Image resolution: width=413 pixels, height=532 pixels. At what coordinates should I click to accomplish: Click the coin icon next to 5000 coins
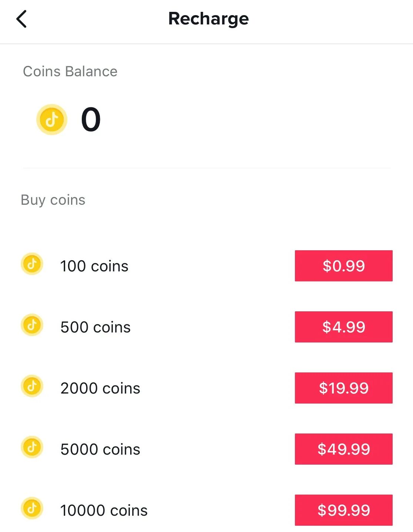coord(32,447)
